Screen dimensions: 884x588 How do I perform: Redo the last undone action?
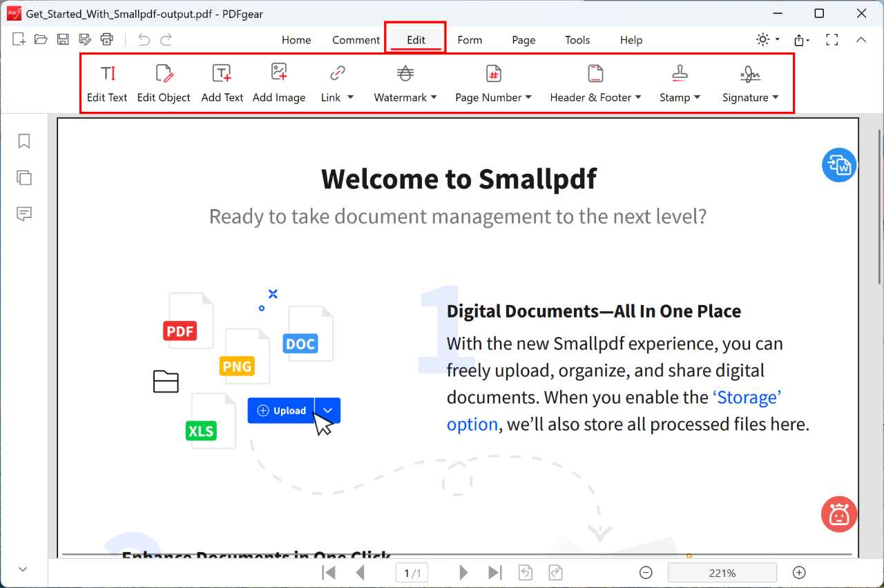(166, 39)
